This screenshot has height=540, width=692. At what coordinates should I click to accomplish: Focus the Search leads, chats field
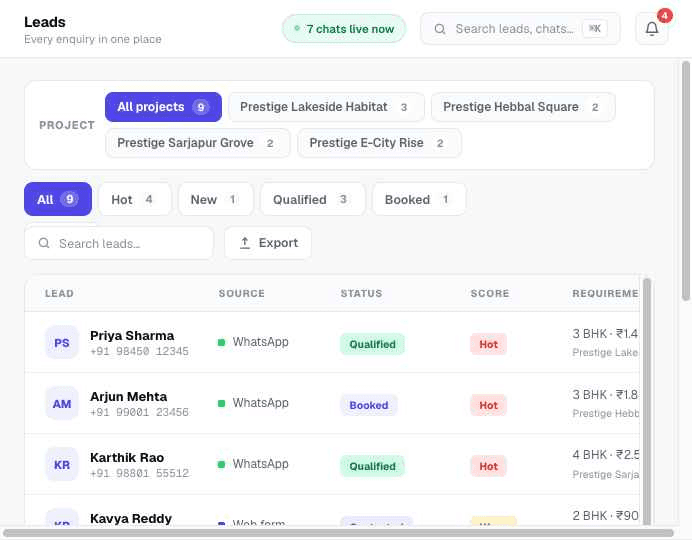coord(520,29)
